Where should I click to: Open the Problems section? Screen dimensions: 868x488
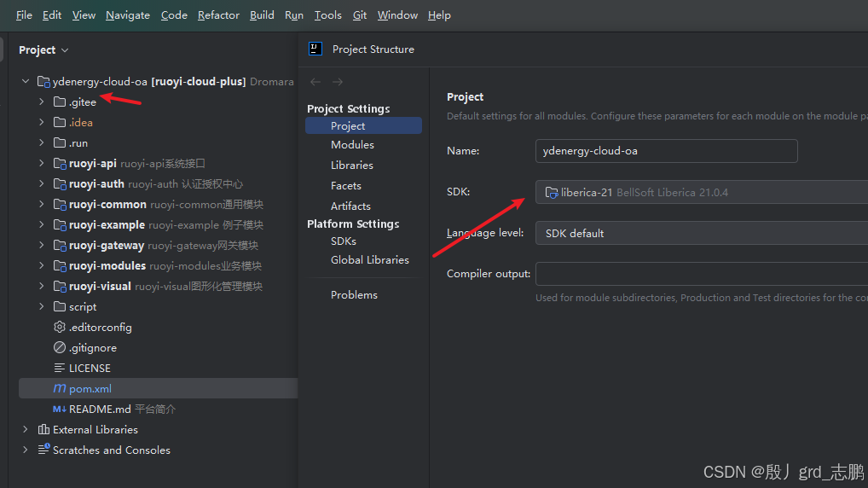click(x=354, y=294)
